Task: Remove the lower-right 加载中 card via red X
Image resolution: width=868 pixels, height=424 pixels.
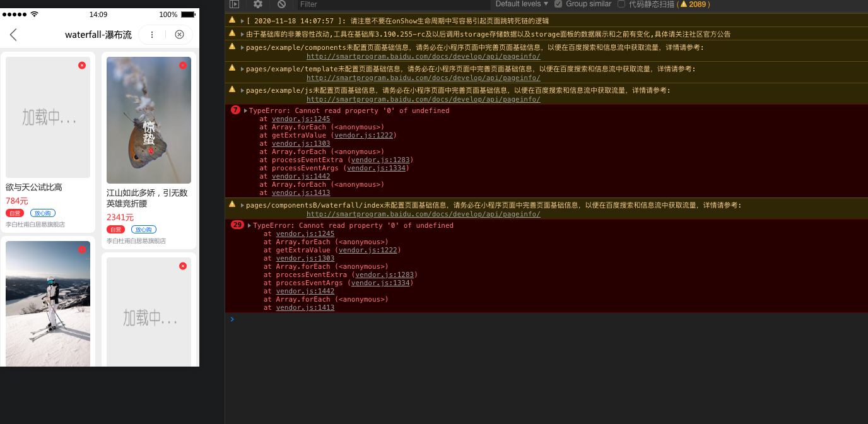Action: 183,266
